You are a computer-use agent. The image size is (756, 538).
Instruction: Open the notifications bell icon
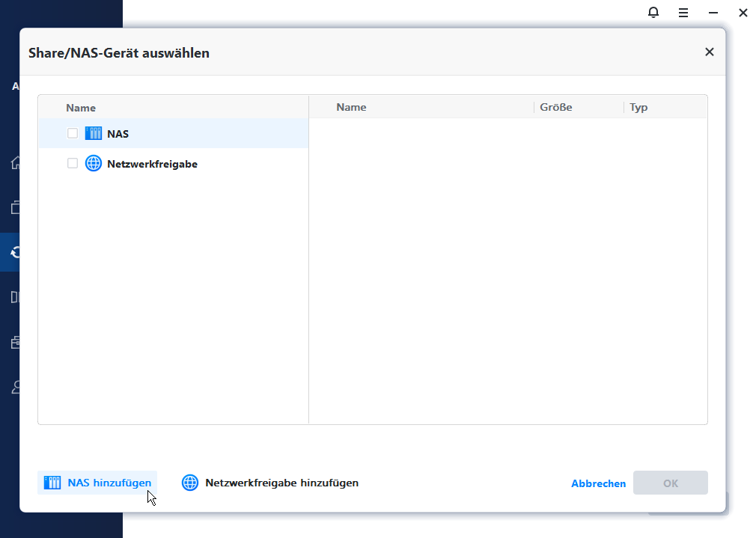tap(653, 13)
